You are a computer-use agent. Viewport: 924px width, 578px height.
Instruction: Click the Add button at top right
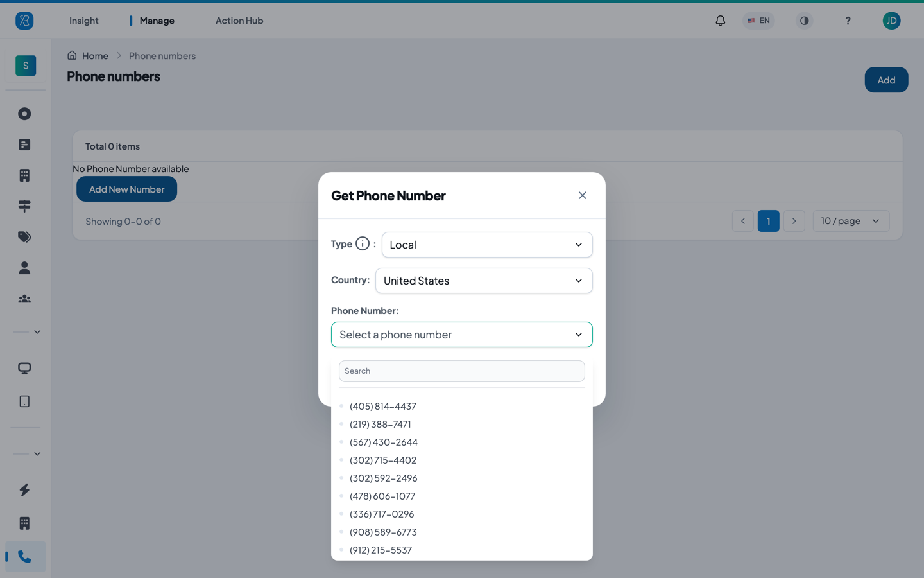click(886, 80)
